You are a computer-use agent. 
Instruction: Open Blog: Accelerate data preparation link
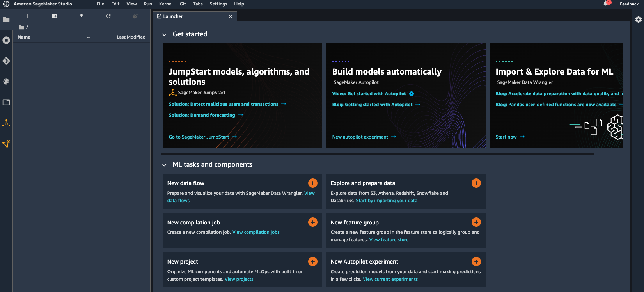[x=559, y=94]
